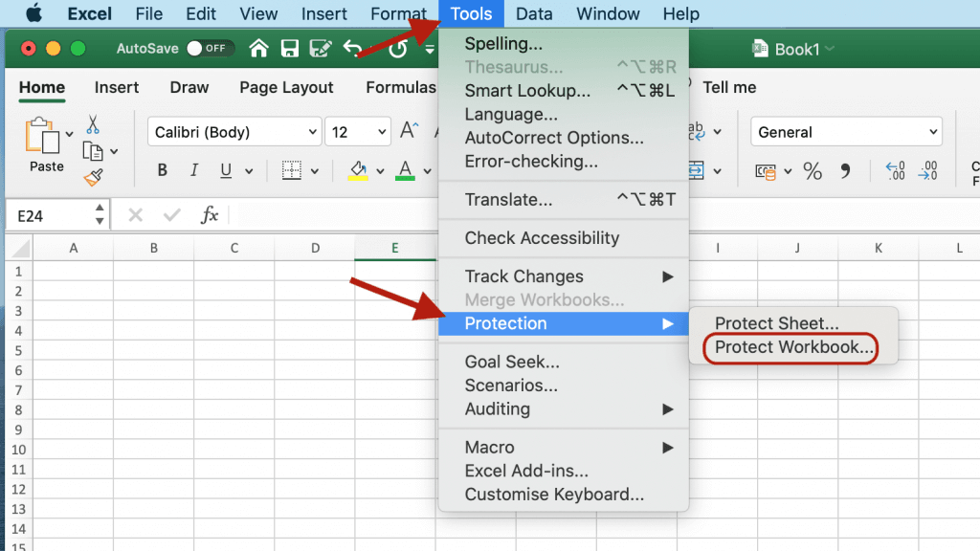The width and height of the screenshot is (980, 551).
Task: Click the Home icon beside AutoSave
Action: [258, 48]
